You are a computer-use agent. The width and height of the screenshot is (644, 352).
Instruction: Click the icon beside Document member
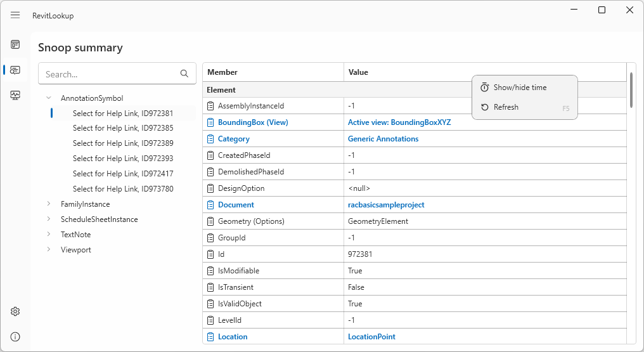point(210,205)
